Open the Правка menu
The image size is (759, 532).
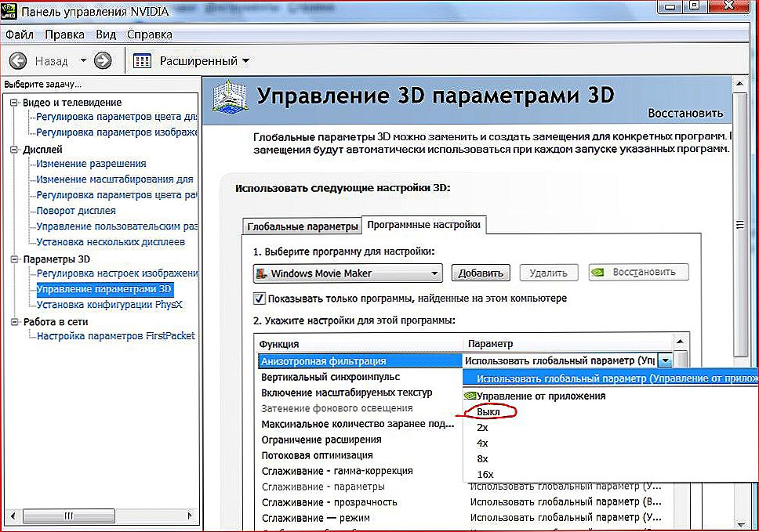[65, 34]
